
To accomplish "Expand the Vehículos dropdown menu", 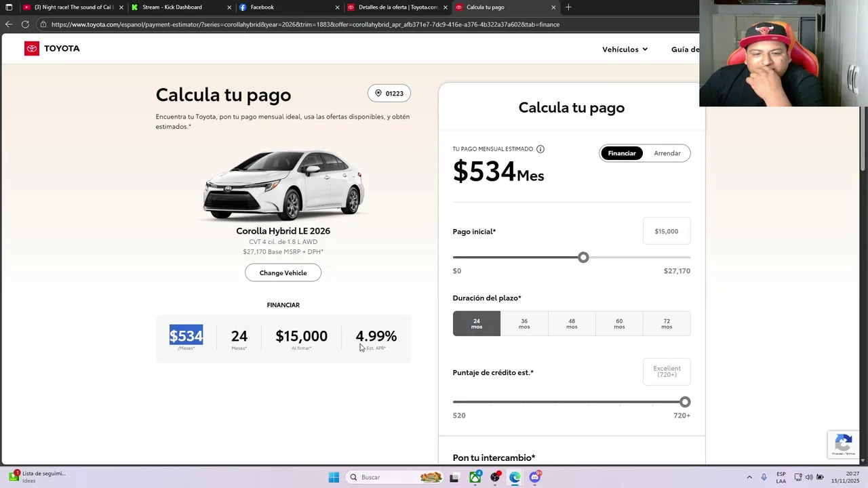I will click(x=625, y=49).
